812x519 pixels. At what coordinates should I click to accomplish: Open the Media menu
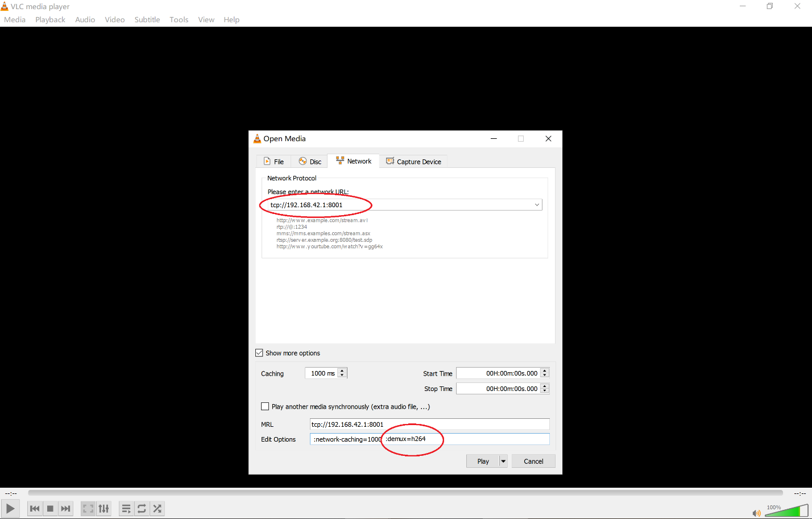[x=15, y=19]
